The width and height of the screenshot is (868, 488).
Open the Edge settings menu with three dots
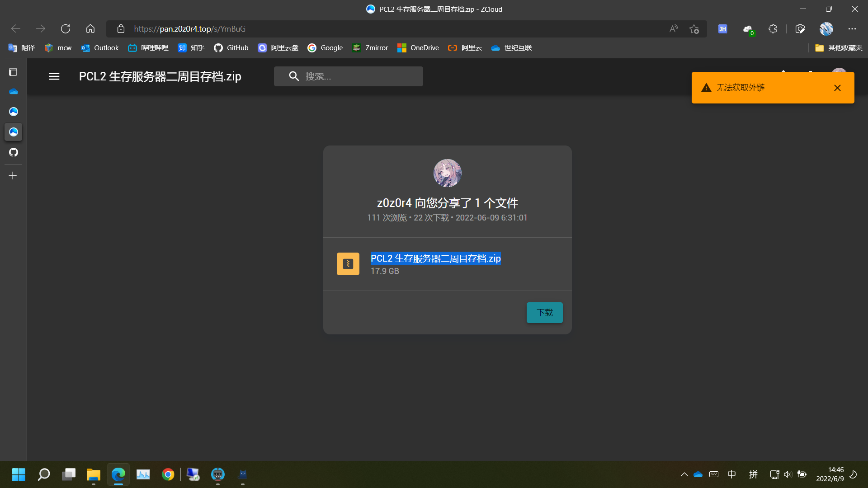852,28
